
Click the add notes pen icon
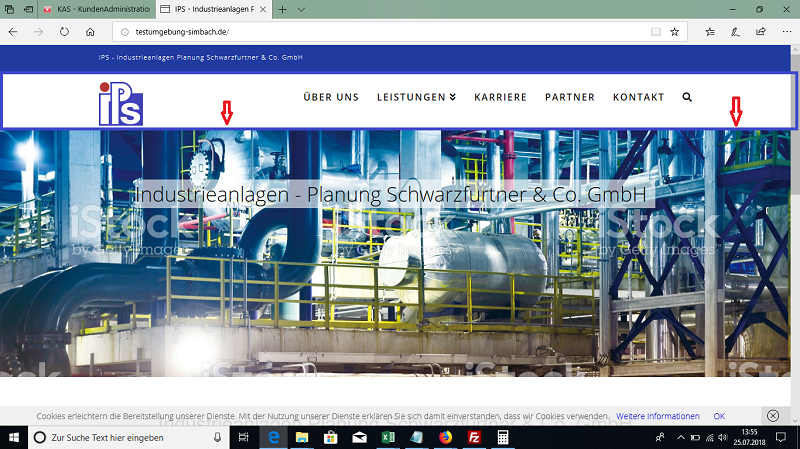735,32
